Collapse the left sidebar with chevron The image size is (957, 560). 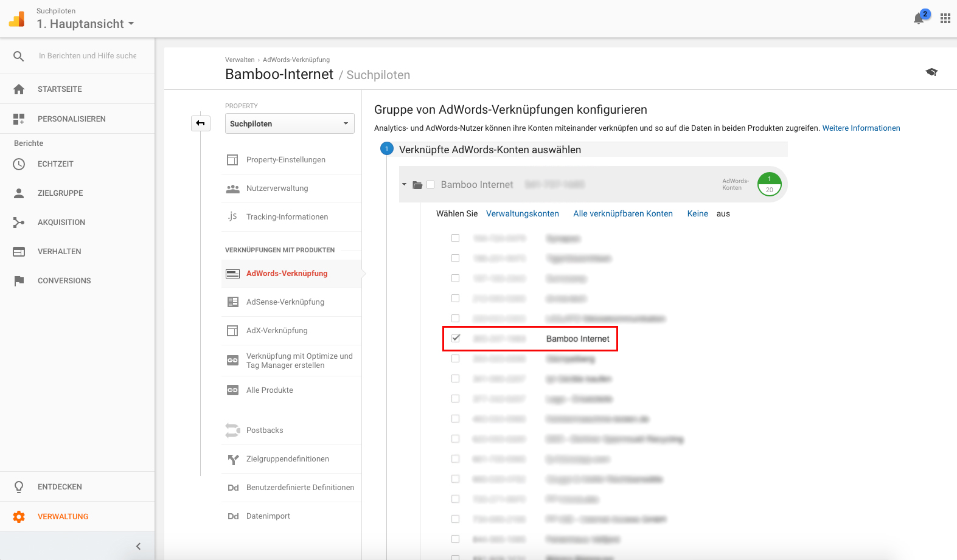138,546
